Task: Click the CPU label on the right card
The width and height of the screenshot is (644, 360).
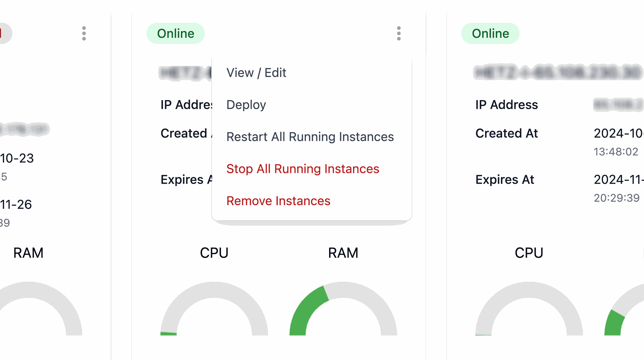Action: click(x=529, y=253)
